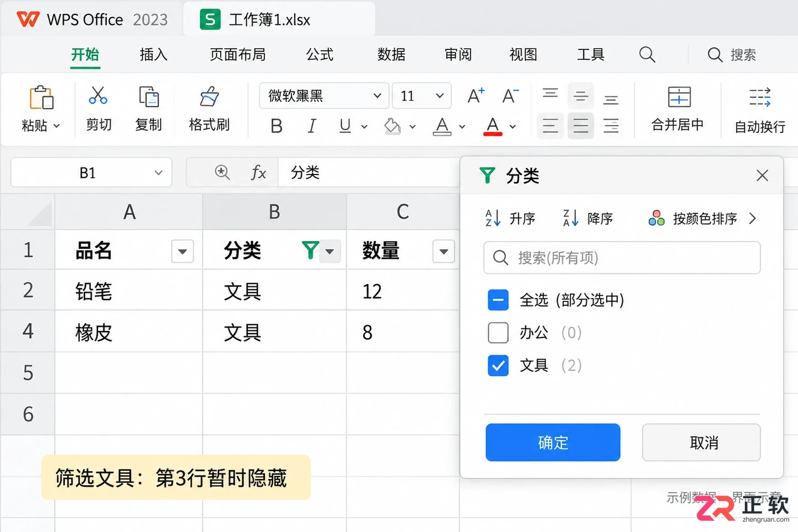The width and height of the screenshot is (798, 532).
Task: Open the fill color bucket picker
Action: pos(392,126)
